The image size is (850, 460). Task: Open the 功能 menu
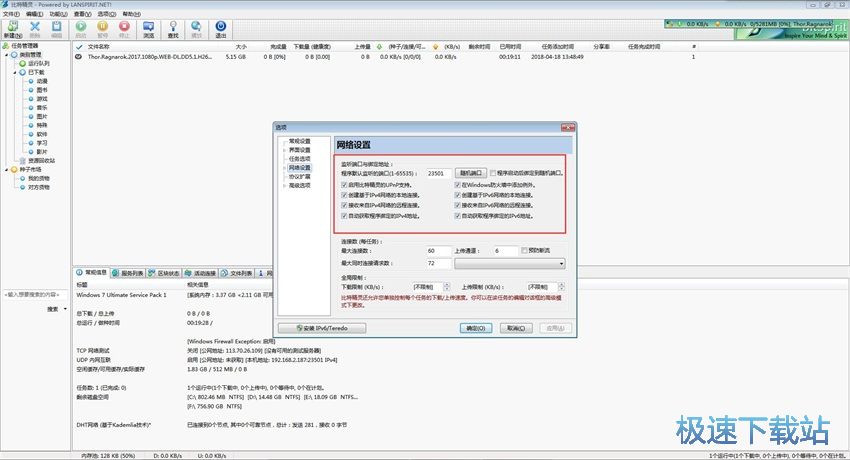[x=58, y=14]
